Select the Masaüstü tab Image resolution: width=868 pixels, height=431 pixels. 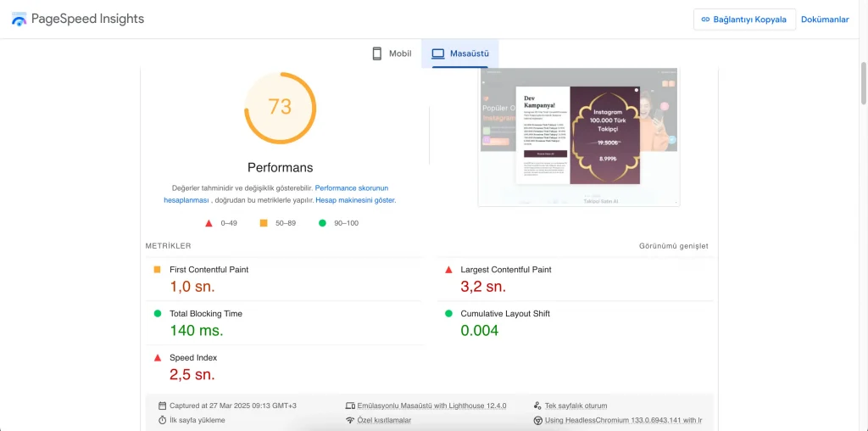click(x=460, y=53)
